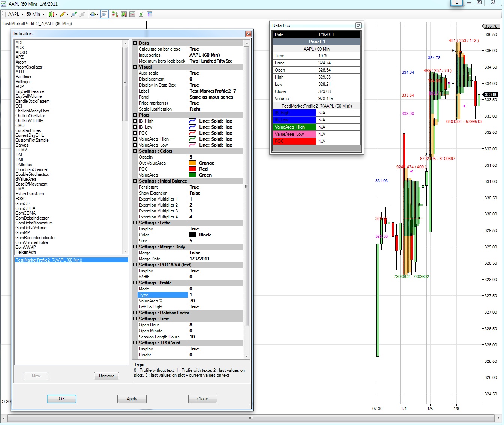Expand the IB_Low plot entry
The height and width of the screenshot is (425, 504).
click(135, 127)
